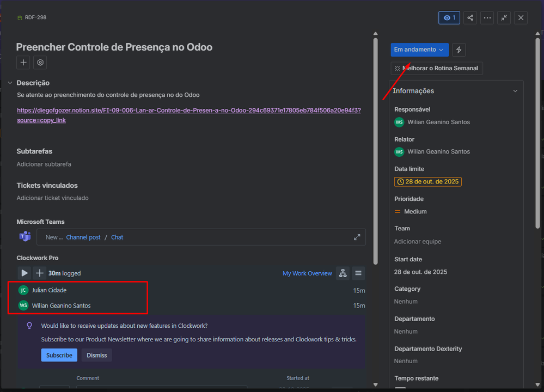Switch to the Chat tab in Teams section
This screenshot has width=544, height=392.
pos(117,236)
